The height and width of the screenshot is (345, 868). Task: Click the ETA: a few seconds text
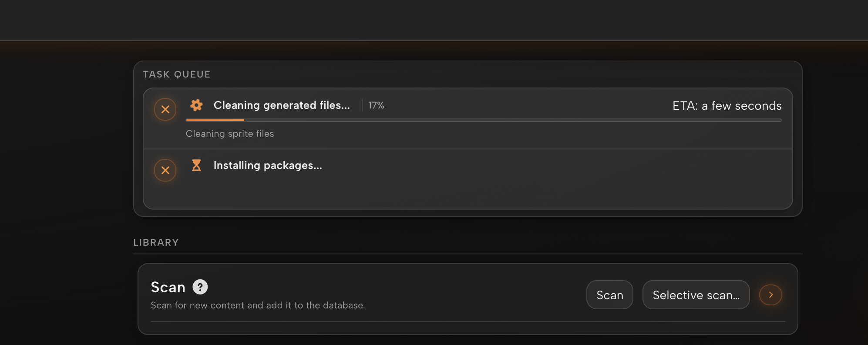[x=727, y=106]
